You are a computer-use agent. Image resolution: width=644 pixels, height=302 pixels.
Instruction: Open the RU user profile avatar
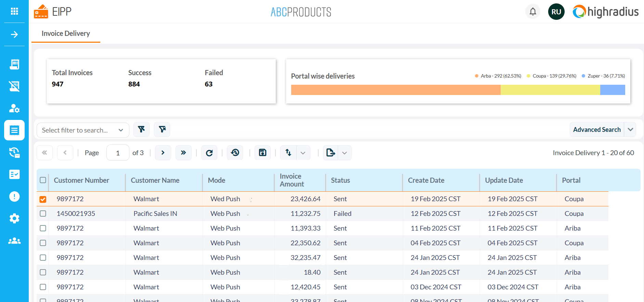tap(556, 12)
